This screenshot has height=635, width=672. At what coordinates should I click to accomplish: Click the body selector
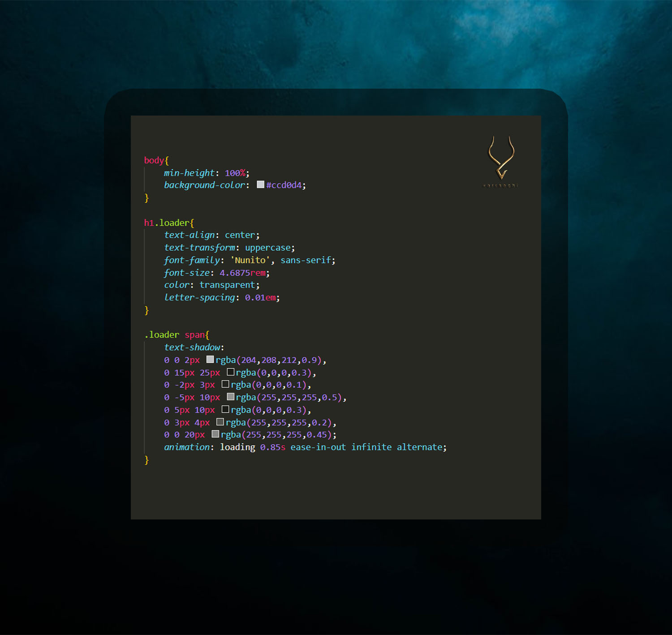[154, 160]
